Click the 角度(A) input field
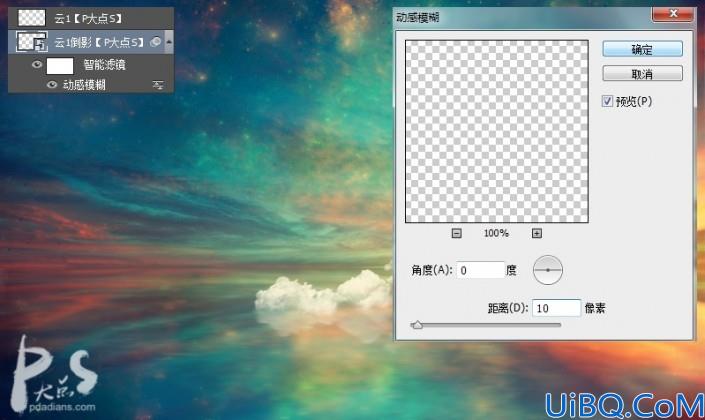 480,270
